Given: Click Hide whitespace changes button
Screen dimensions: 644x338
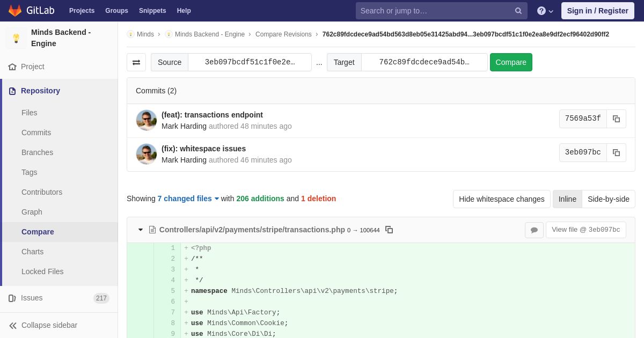Looking at the screenshot, I should [501, 199].
